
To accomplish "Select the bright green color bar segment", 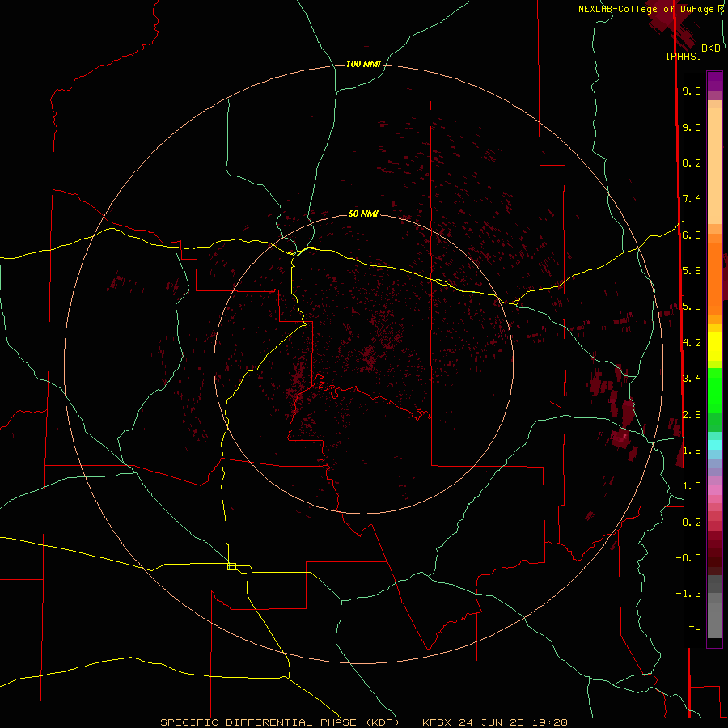I will point(714,391).
